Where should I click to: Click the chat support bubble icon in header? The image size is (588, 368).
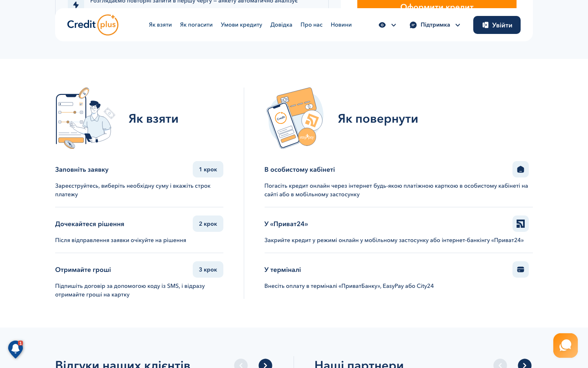click(x=413, y=25)
